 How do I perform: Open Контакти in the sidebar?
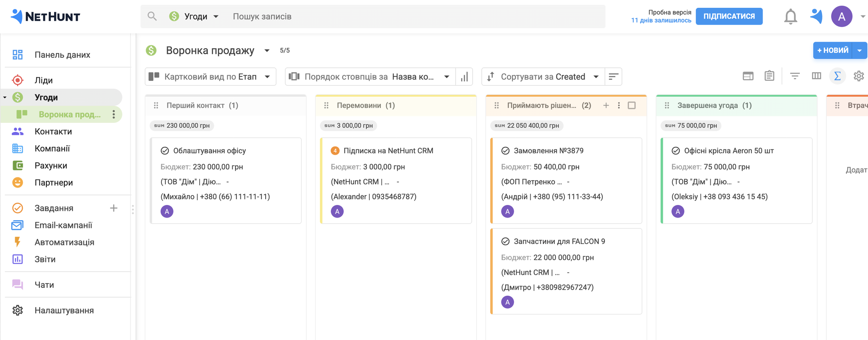point(53,132)
